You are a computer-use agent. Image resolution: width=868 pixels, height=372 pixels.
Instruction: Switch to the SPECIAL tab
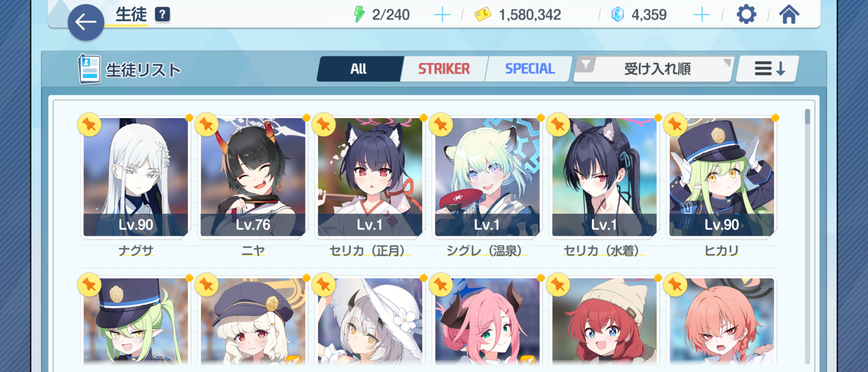pyautogui.click(x=529, y=69)
